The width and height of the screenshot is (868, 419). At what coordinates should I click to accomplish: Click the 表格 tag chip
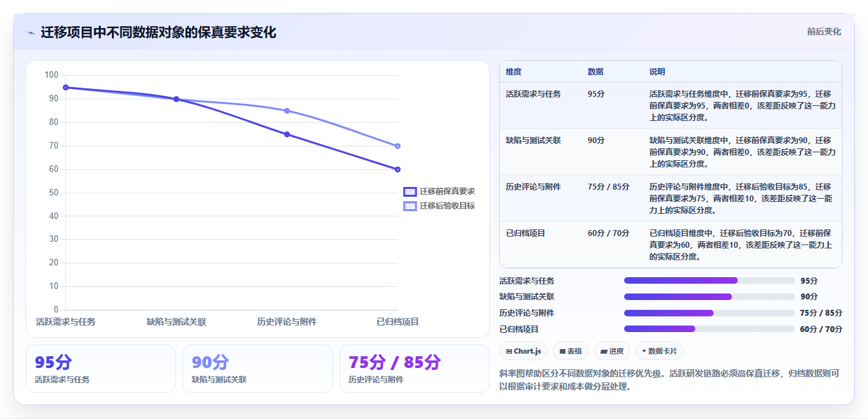(x=570, y=351)
